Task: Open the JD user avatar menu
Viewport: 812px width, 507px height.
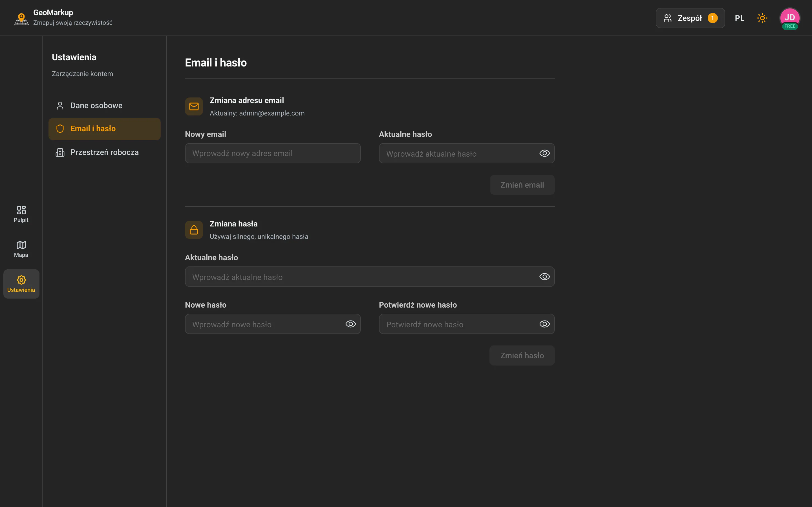Action: click(x=789, y=18)
